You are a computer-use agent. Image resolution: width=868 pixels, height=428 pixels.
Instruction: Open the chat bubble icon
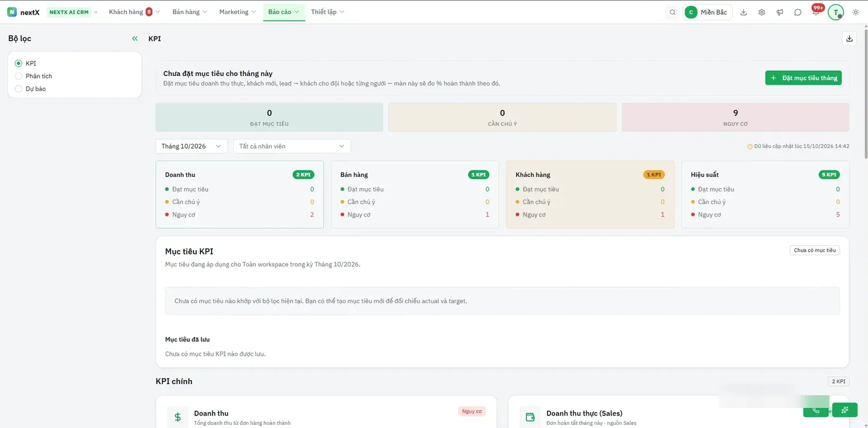[x=797, y=12]
